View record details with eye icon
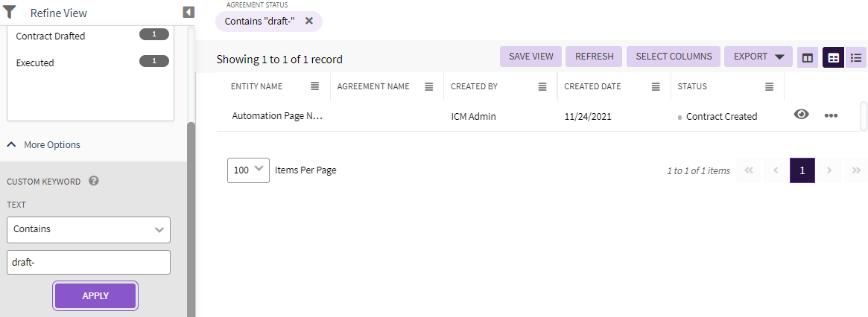The image size is (868, 317). [x=802, y=115]
